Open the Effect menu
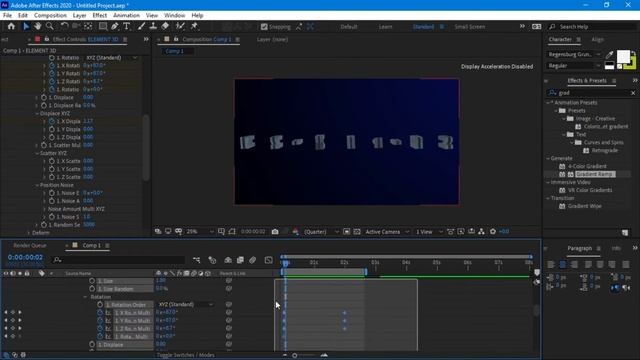This screenshot has width=640, height=360. pos(100,15)
